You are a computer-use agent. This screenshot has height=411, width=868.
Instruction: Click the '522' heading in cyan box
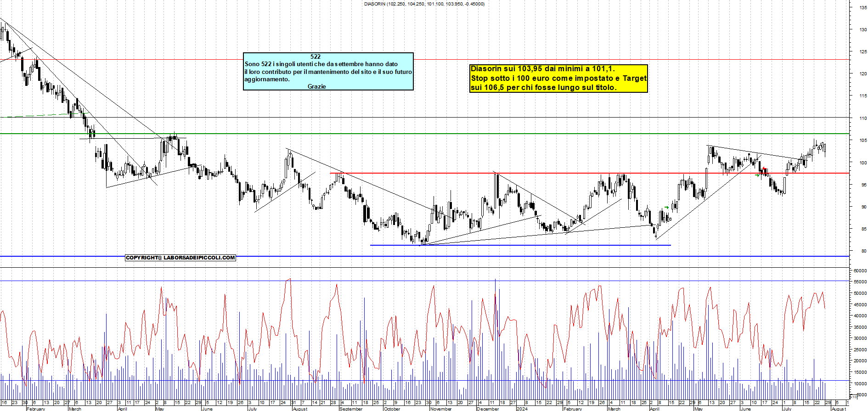tap(316, 56)
